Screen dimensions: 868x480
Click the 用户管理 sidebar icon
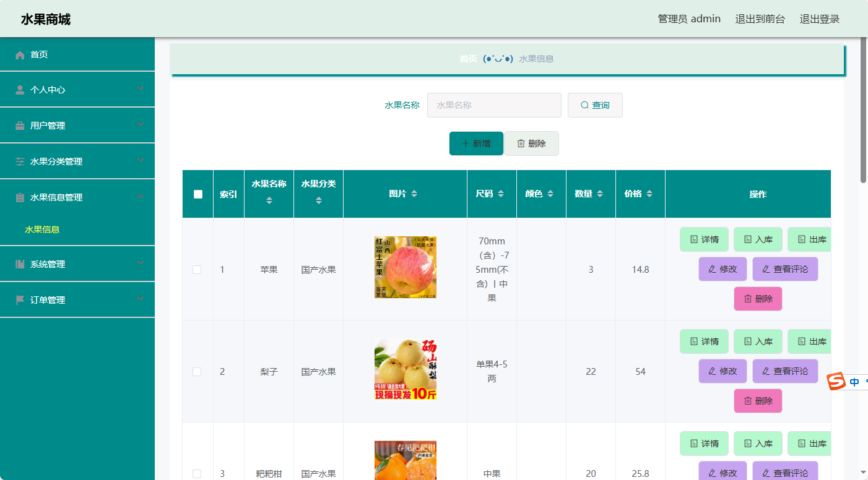pos(20,124)
